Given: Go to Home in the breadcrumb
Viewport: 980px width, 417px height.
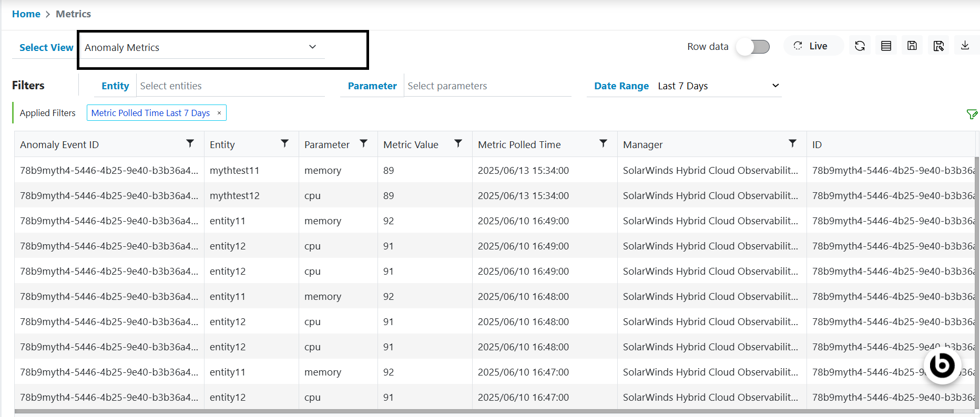Looking at the screenshot, I should (26, 14).
